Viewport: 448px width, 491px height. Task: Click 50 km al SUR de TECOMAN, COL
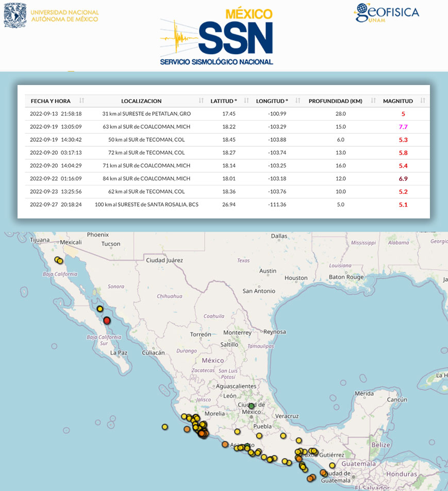click(146, 140)
